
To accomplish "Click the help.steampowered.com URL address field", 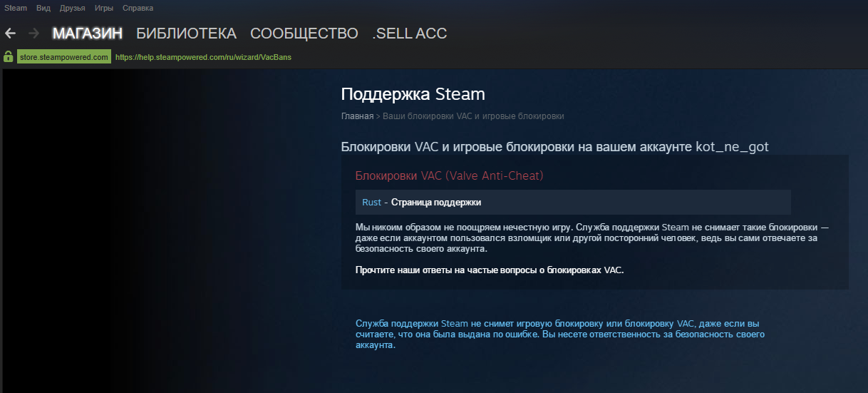I will point(203,57).
